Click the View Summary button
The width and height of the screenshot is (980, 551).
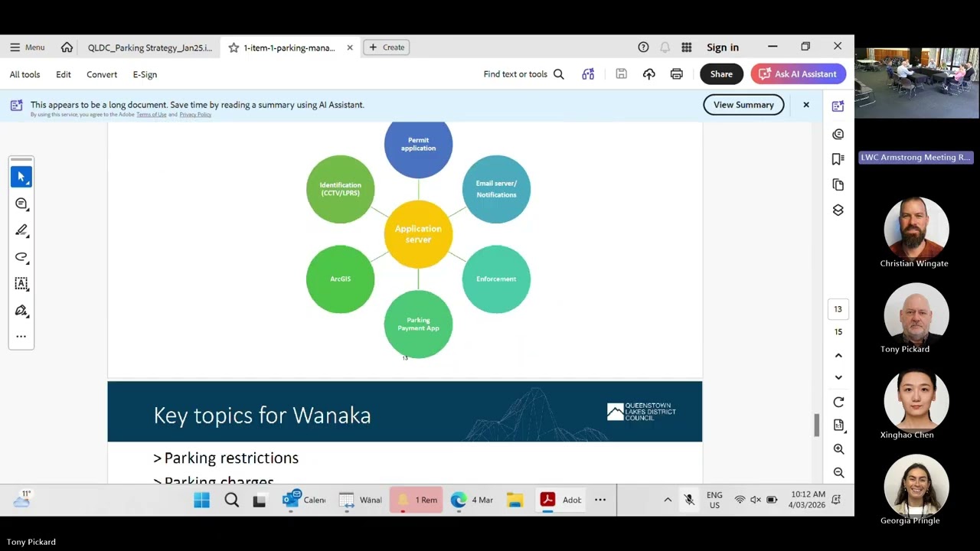click(x=743, y=105)
